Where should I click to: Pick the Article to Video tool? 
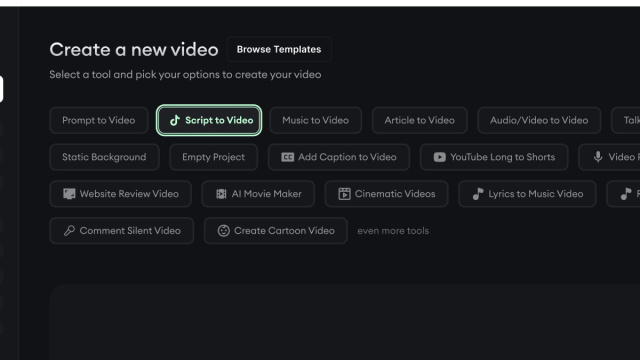(419, 120)
